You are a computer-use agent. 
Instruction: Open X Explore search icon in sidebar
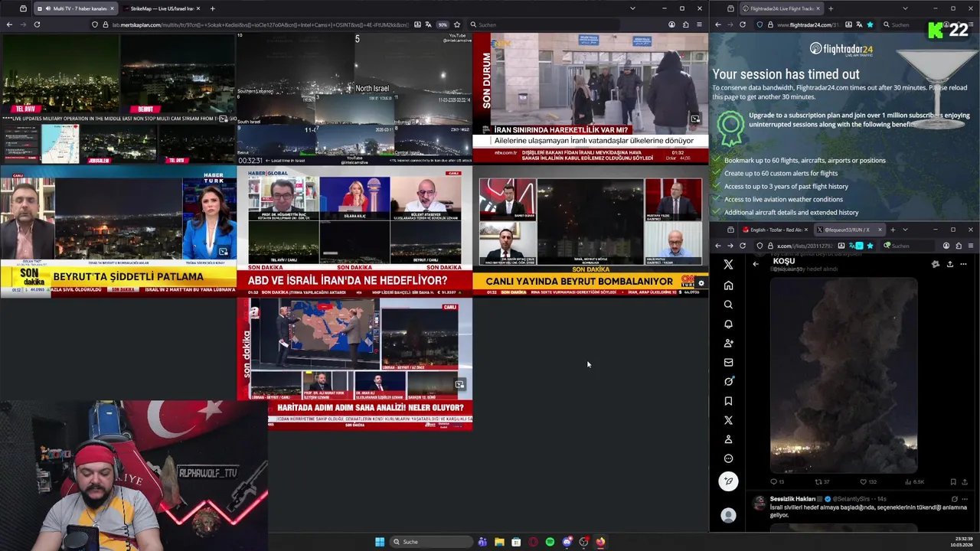[728, 305]
